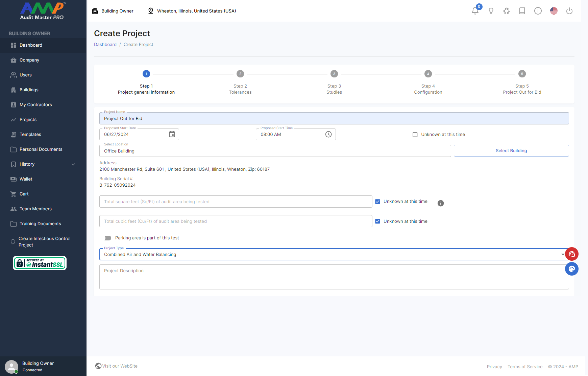The image size is (588, 376).
Task: Open the Select Location field
Action: tap(275, 151)
